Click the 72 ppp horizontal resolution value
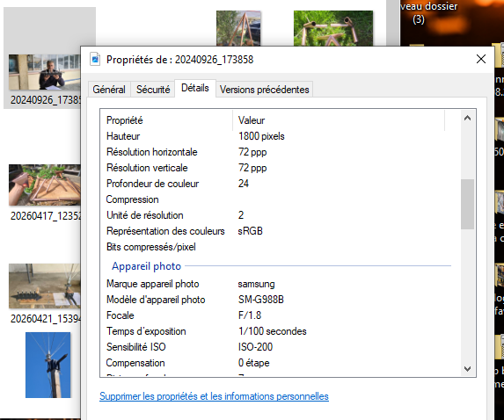504x420 pixels. tap(252, 152)
